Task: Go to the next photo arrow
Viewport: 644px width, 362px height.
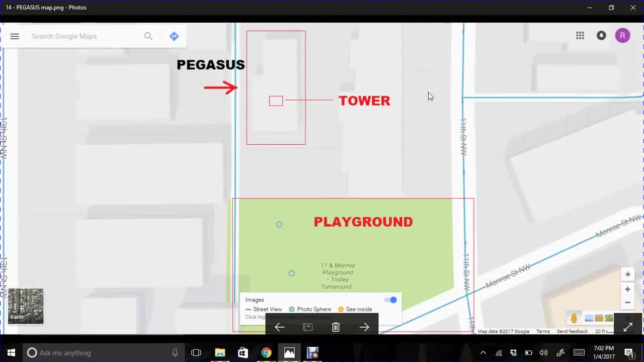Action: pyautogui.click(x=364, y=327)
